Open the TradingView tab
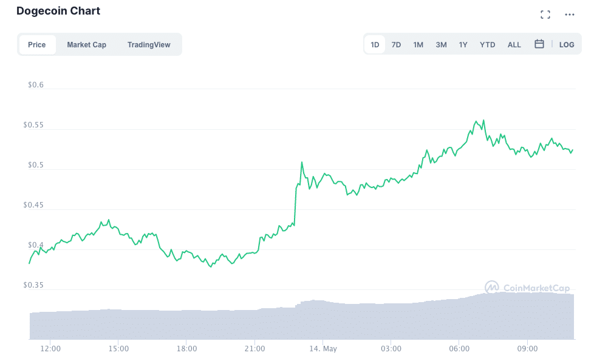594x364 pixels. tap(149, 44)
